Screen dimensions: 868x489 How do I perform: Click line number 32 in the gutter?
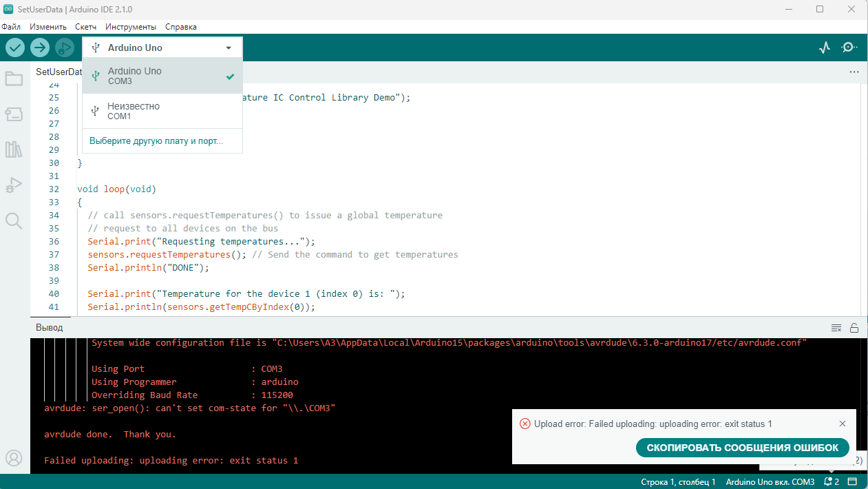coord(54,189)
